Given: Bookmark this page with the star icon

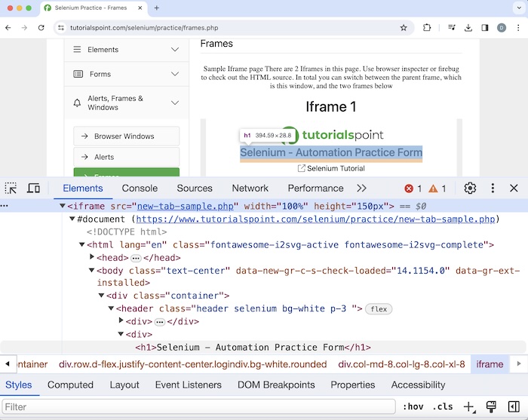Looking at the screenshot, I should tap(404, 28).
